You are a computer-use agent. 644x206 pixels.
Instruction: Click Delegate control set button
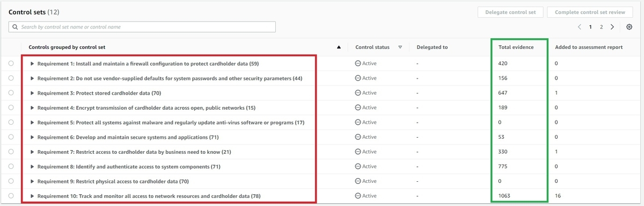[510, 12]
